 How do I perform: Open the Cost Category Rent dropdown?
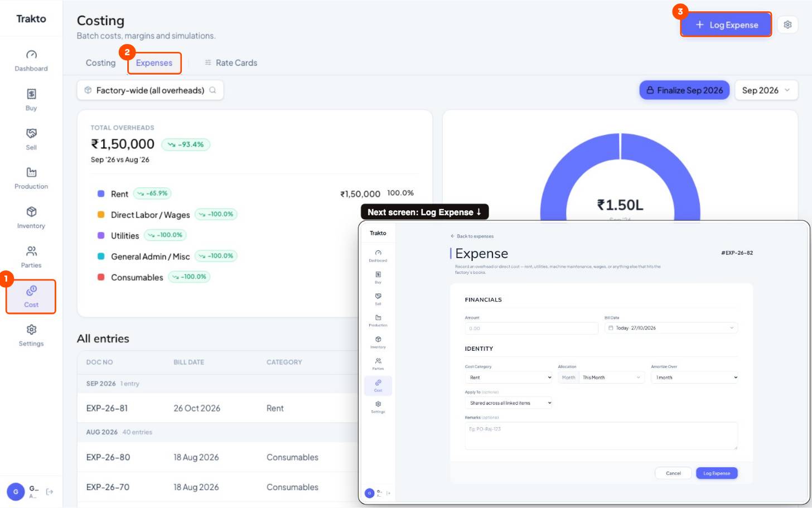(x=509, y=378)
